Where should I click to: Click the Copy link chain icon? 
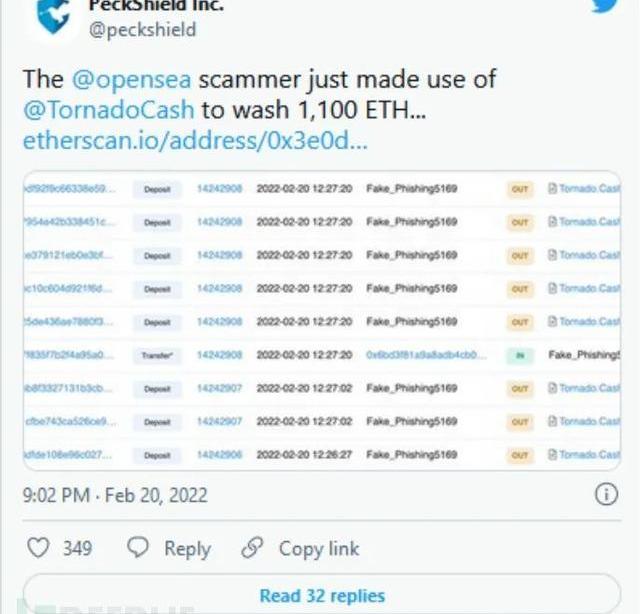click(x=253, y=548)
